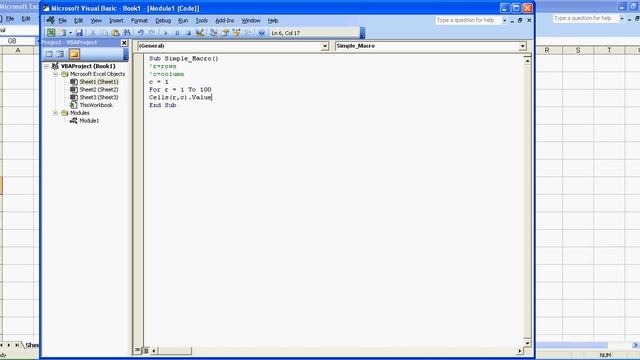Viewport: 640px width, 360px height.
Task: Select the Modules folder label
Action: click(80, 113)
